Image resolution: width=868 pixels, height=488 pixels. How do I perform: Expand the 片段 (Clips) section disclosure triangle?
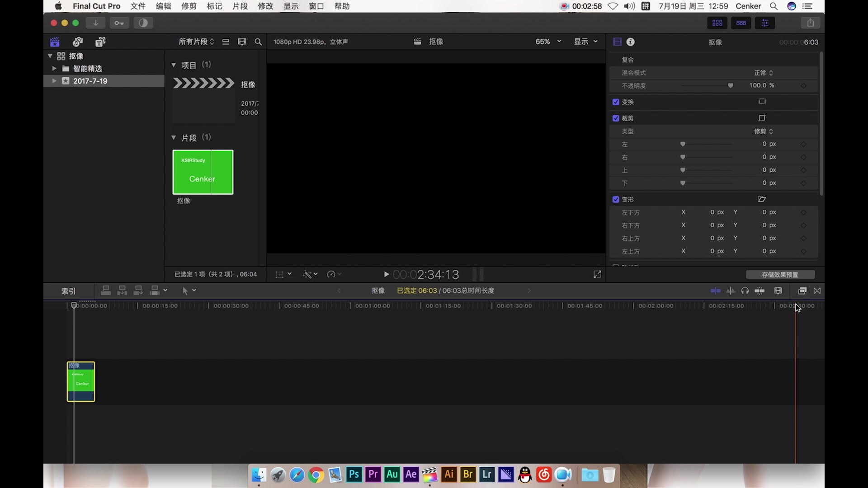pos(174,138)
